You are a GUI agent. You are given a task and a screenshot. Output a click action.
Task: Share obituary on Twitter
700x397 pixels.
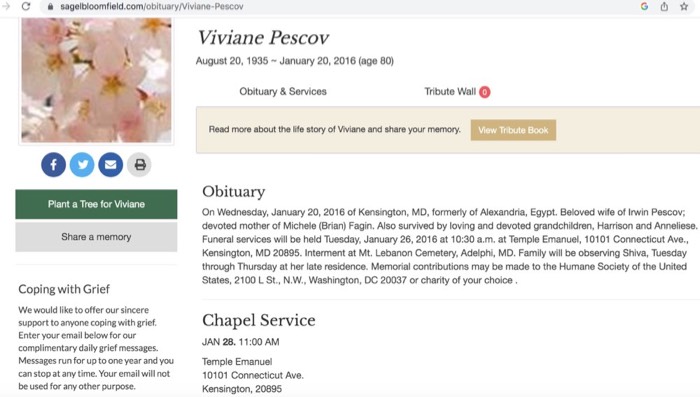tap(82, 165)
